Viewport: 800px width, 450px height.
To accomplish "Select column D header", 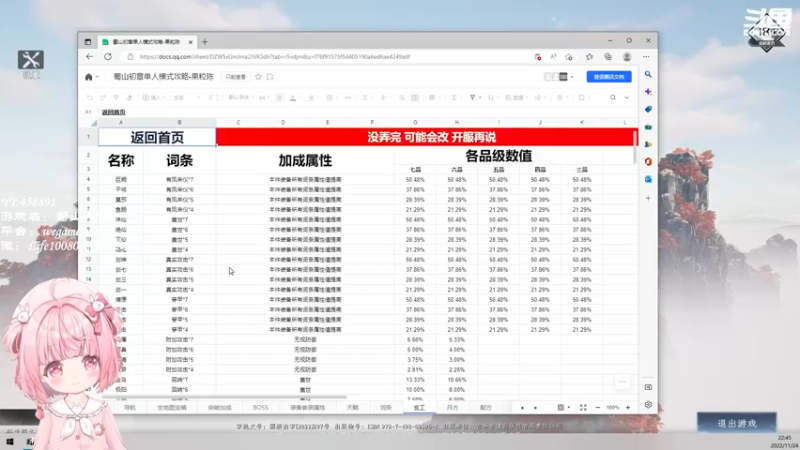I will pos(283,122).
